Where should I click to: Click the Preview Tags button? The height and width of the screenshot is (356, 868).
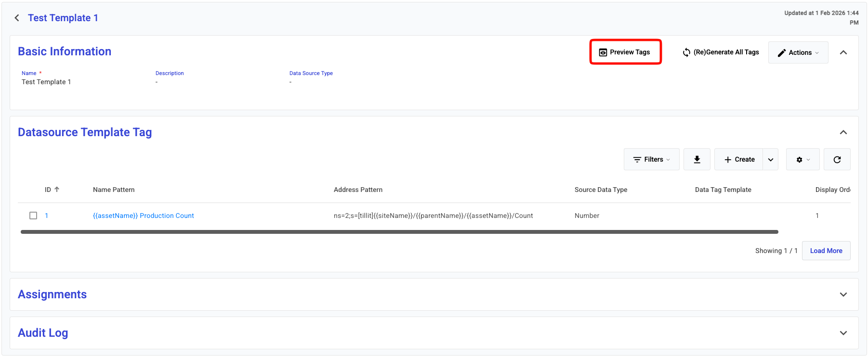click(x=625, y=52)
